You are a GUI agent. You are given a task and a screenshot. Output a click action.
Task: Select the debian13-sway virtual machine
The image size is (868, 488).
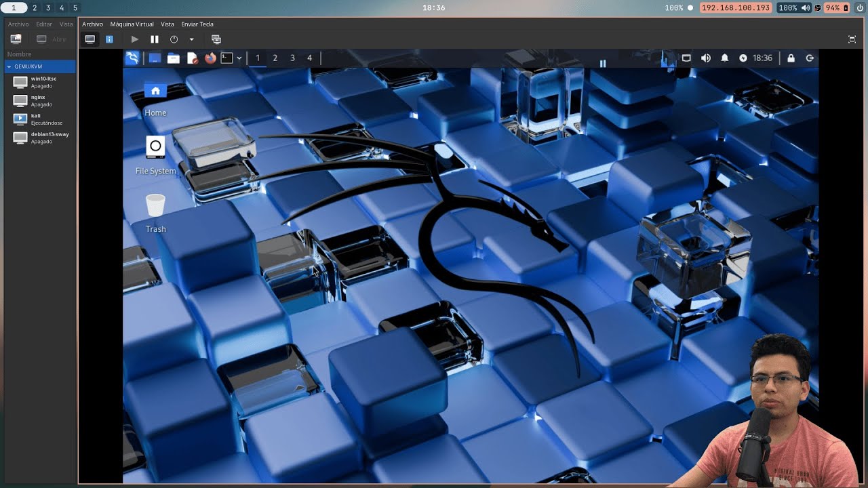[x=40, y=138]
